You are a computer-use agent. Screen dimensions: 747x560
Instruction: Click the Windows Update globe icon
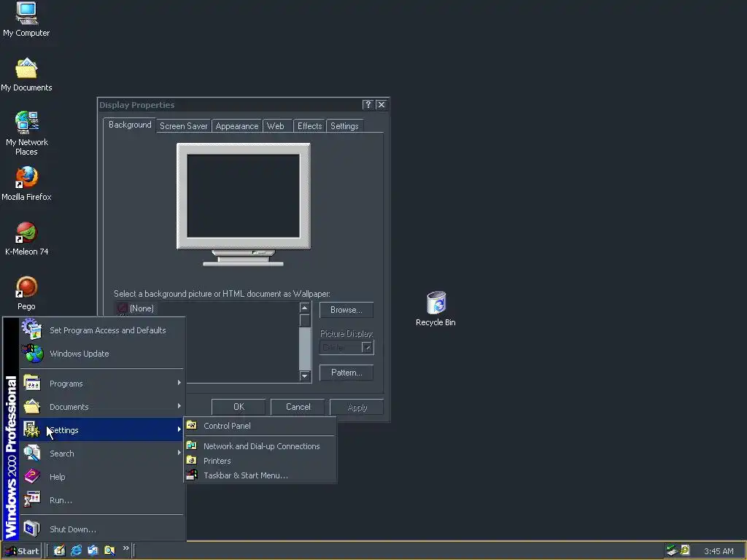[x=33, y=354]
